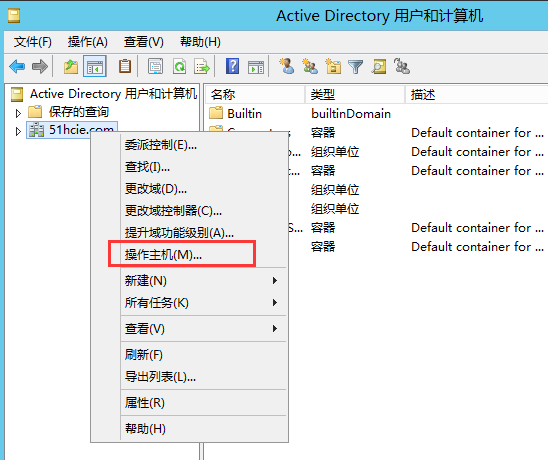Create a new user toolbar icon
548x460 pixels.
287,66
